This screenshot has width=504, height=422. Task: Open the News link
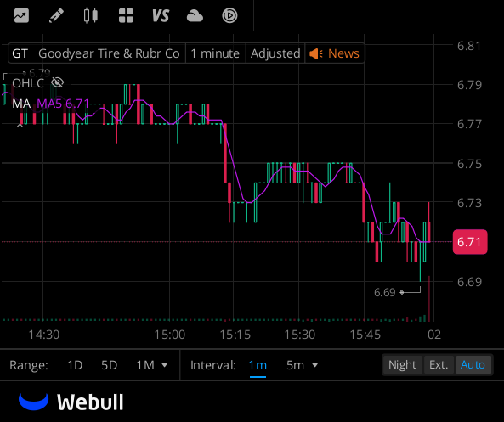[x=343, y=53]
